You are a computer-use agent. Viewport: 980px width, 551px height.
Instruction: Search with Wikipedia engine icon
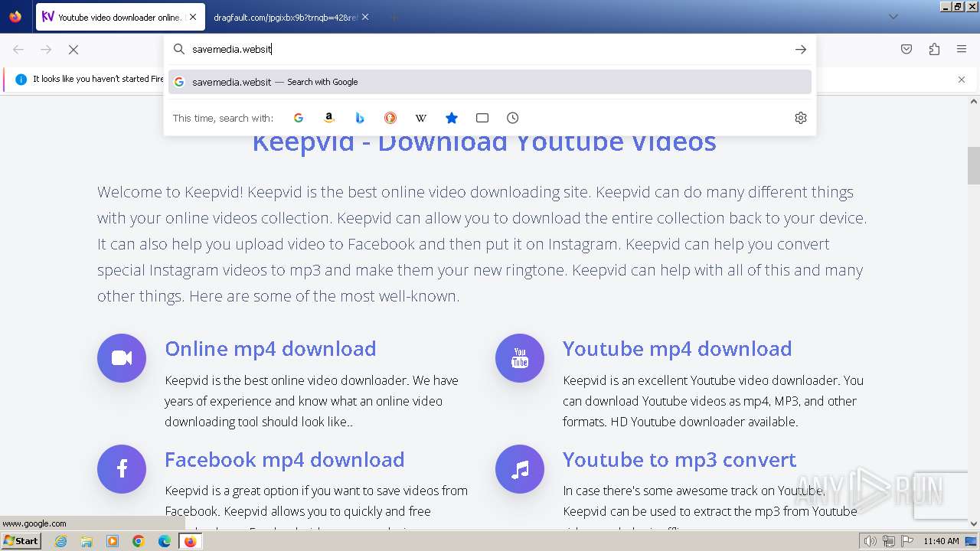tap(421, 118)
